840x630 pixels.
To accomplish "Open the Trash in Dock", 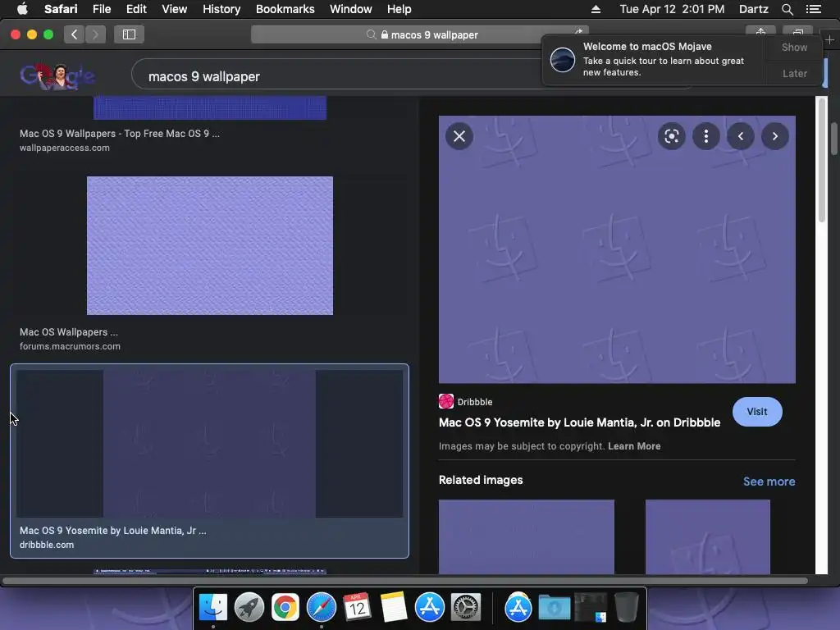I will coord(626,608).
